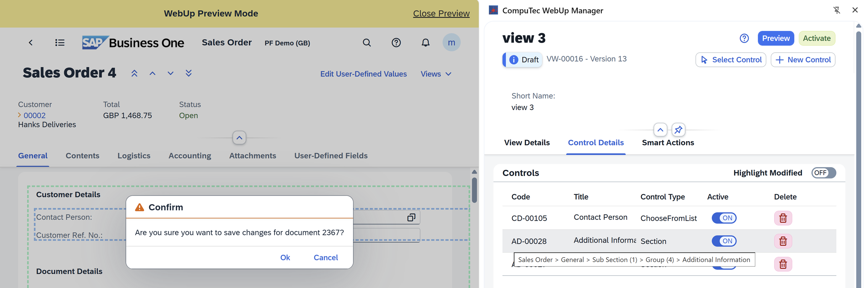Click the Hanks Deliveries customer name

47,125
